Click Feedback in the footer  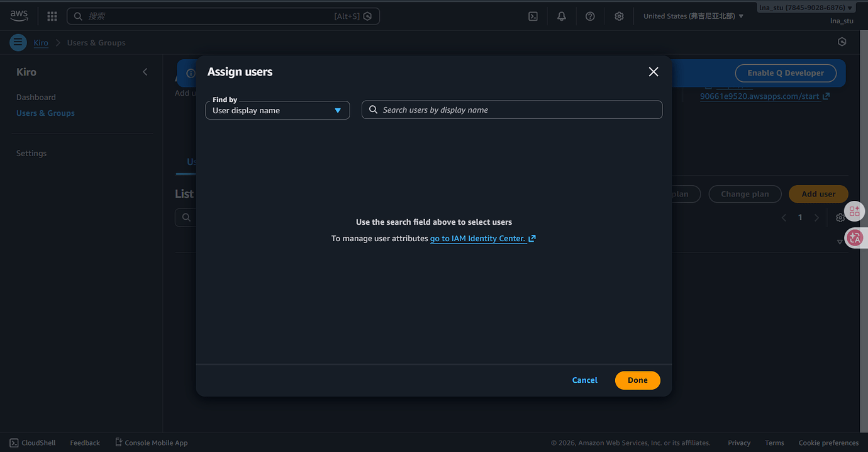click(85, 443)
